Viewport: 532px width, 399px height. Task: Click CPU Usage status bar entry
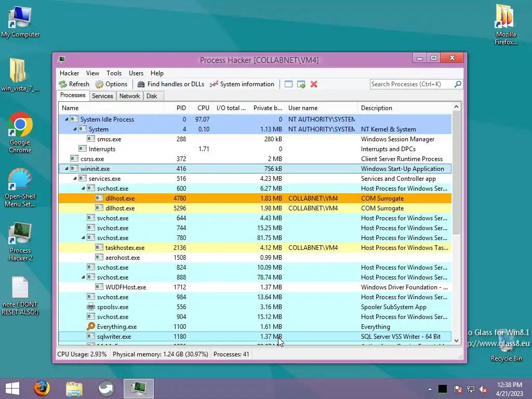coord(82,354)
